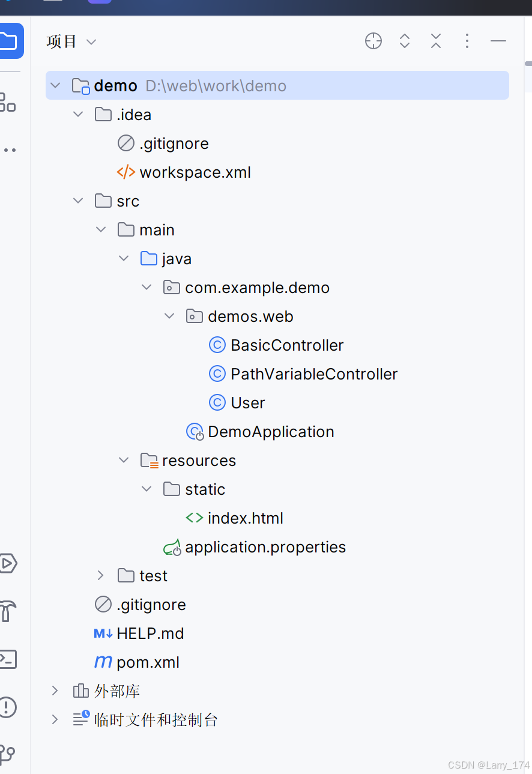
Task: Collapse the demos.web package
Action: tap(169, 316)
